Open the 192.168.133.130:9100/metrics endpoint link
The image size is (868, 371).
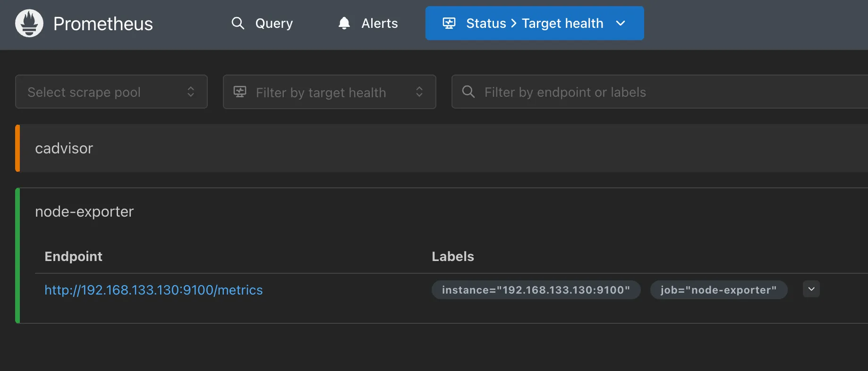pyautogui.click(x=153, y=290)
